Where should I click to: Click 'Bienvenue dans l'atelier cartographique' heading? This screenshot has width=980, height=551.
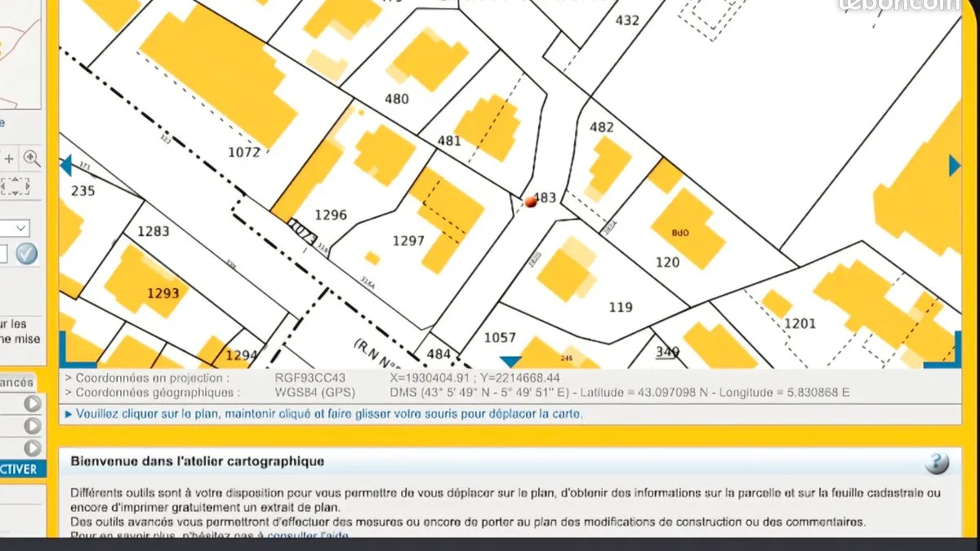(198, 461)
